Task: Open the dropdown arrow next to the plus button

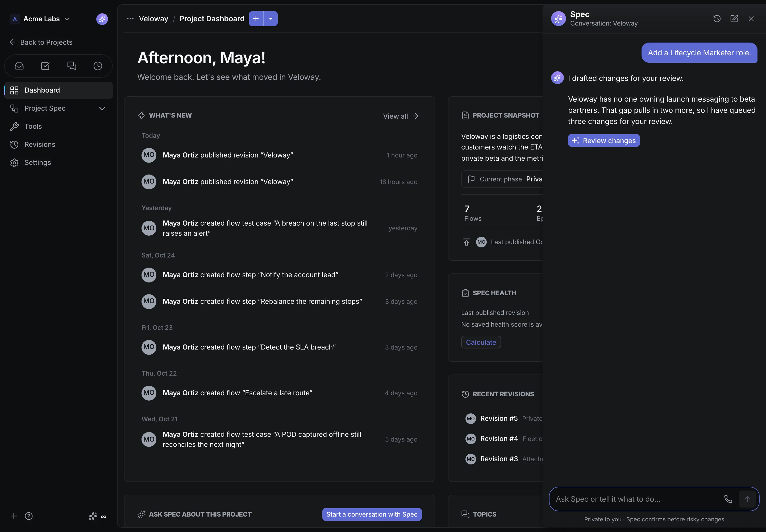Action: (271, 19)
